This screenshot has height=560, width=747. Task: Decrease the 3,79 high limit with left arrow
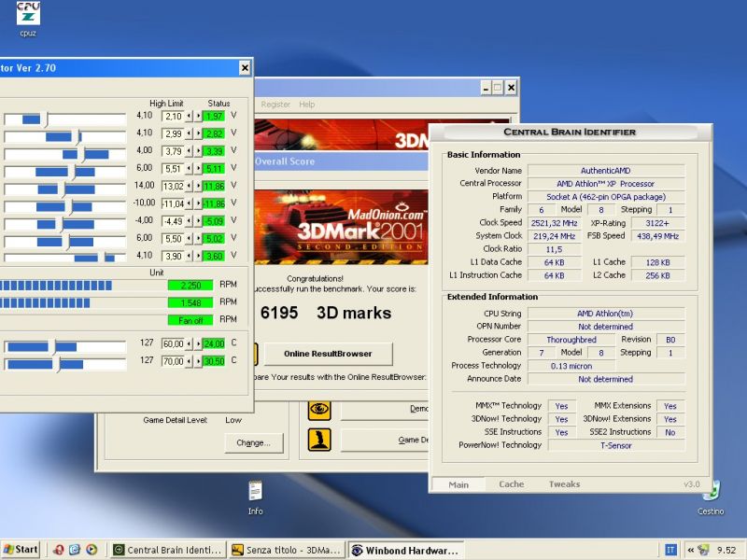coord(190,151)
